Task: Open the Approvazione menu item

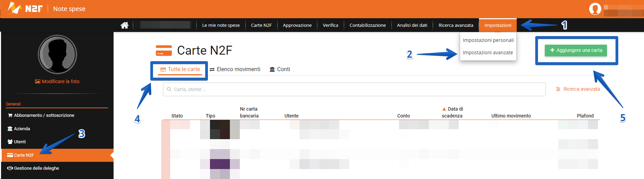Action: (x=297, y=25)
